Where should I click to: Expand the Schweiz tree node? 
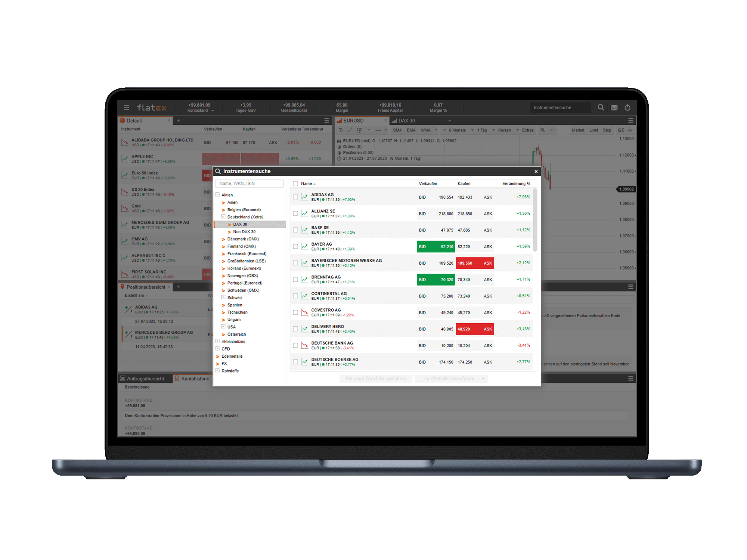223,297
